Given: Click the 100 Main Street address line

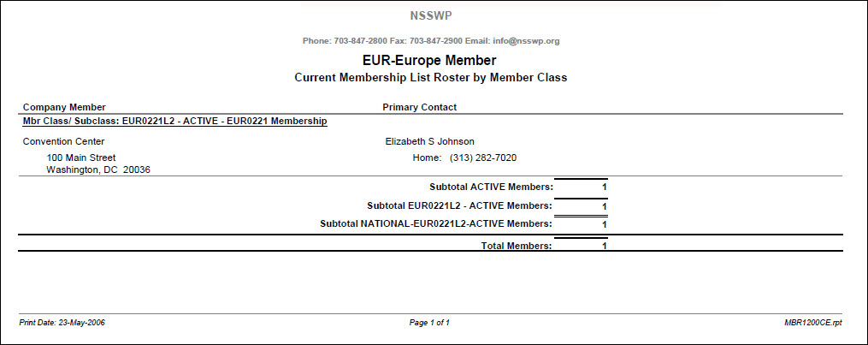Looking at the screenshot, I should [81, 158].
